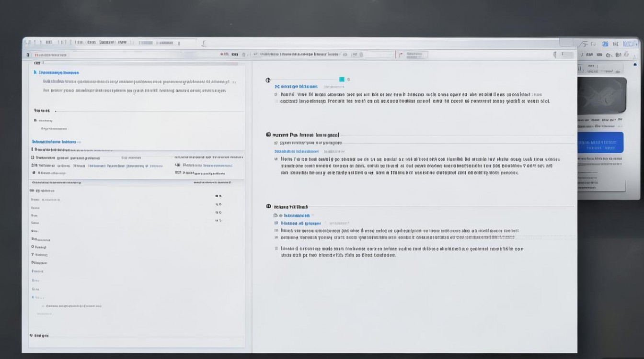The width and height of the screenshot is (644, 359).
Task: Expand the left pane list column header
Action: click(57, 182)
